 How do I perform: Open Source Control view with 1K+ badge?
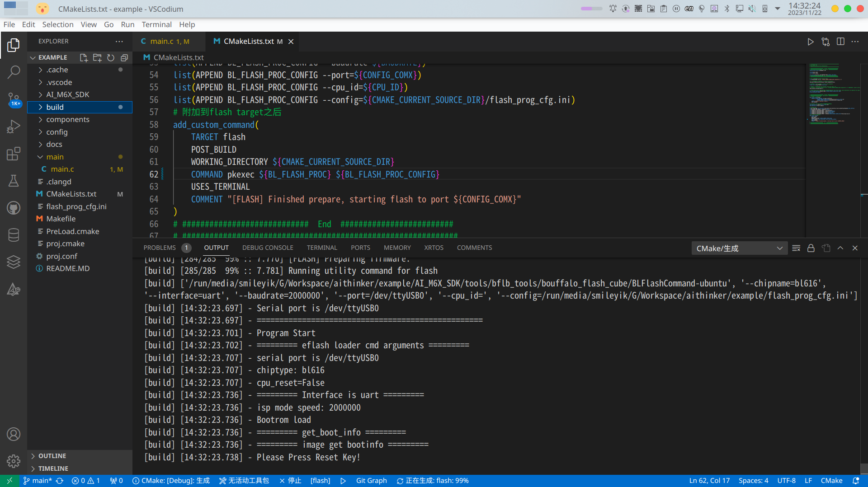pos(14,99)
